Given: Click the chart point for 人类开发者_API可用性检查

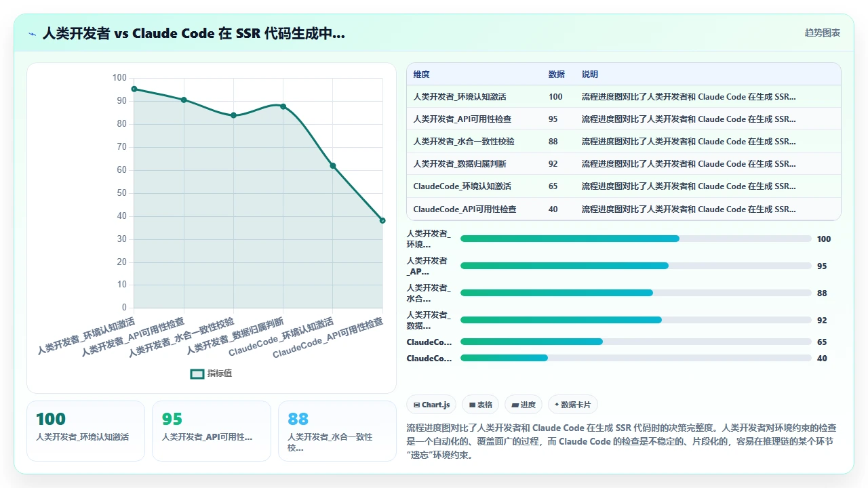Looking at the screenshot, I should point(184,100).
